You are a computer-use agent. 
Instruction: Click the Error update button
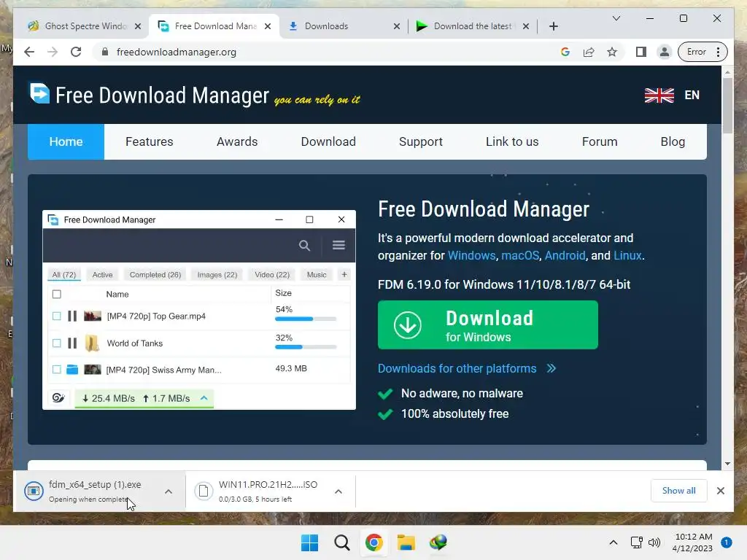coord(703,52)
